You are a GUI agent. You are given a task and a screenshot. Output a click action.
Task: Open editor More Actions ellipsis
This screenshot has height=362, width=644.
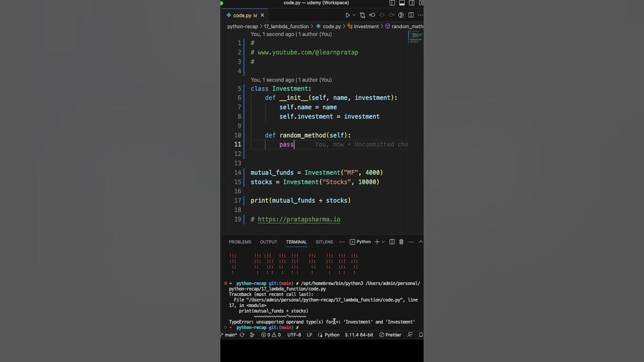(420, 16)
